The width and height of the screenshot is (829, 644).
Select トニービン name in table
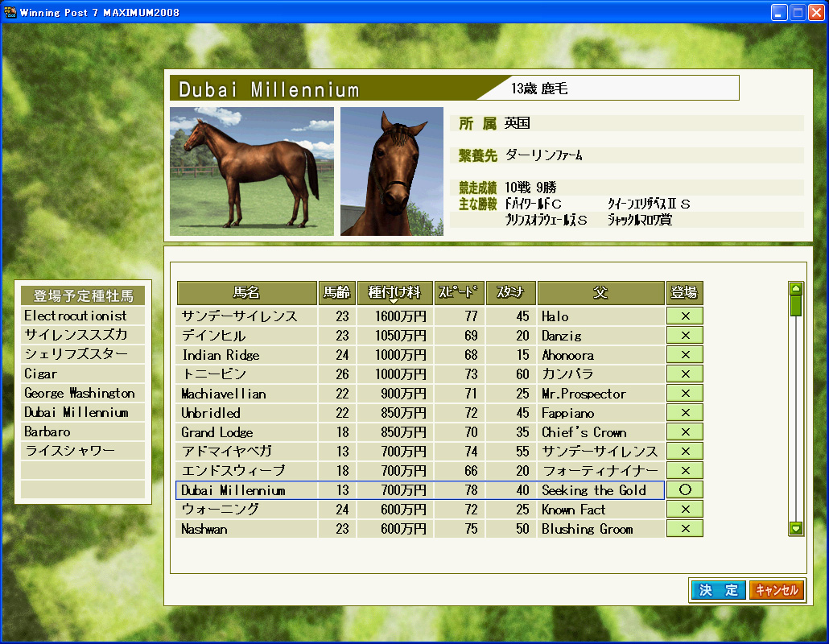tap(246, 374)
